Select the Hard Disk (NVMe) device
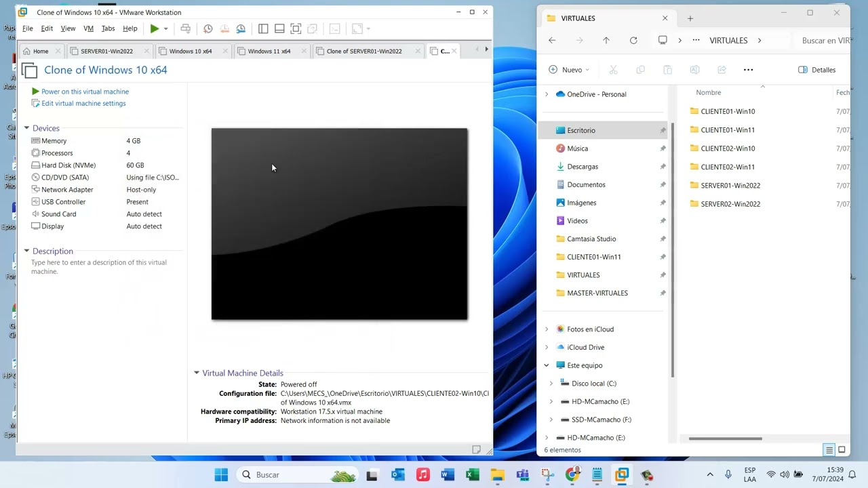The image size is (868, 488). click(105, 165)
